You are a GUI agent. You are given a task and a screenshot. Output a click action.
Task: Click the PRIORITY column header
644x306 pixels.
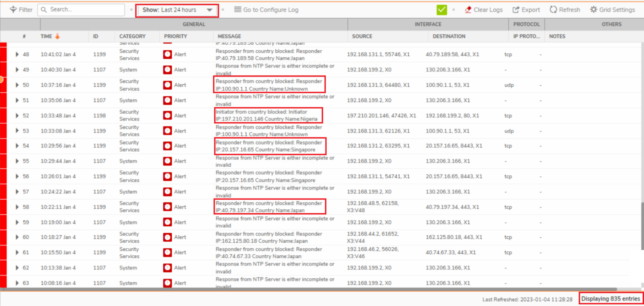click(175, 36)
